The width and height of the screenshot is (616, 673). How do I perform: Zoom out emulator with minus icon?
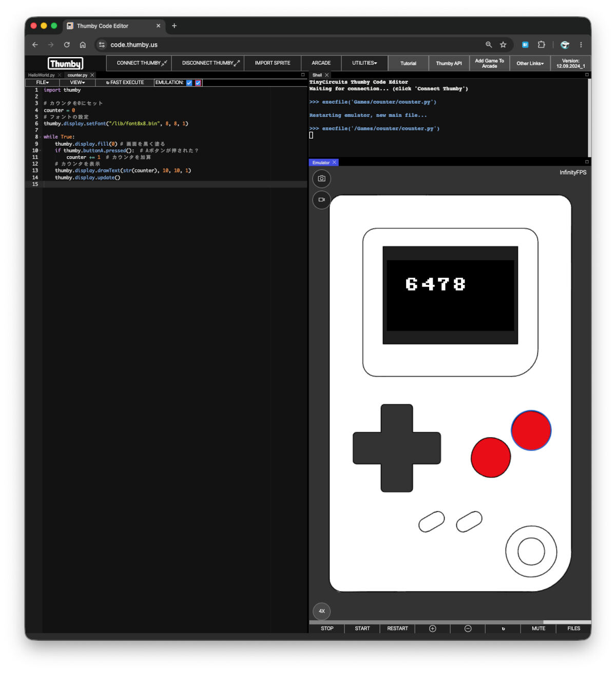click(468, 629)
